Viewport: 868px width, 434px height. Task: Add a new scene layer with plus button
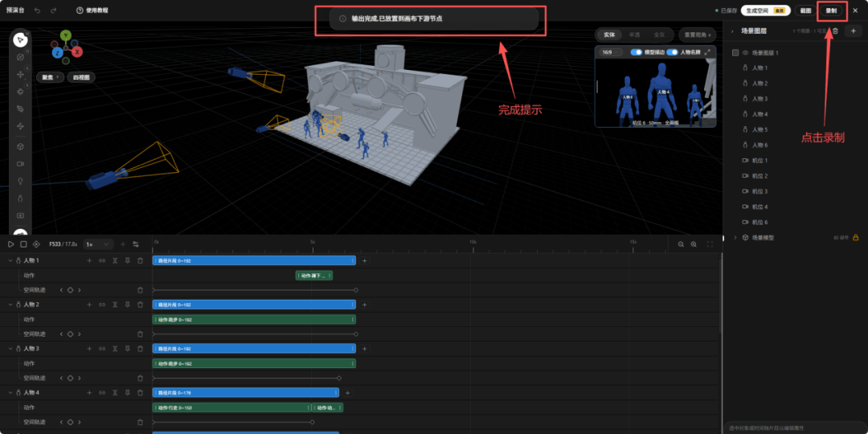853,31
